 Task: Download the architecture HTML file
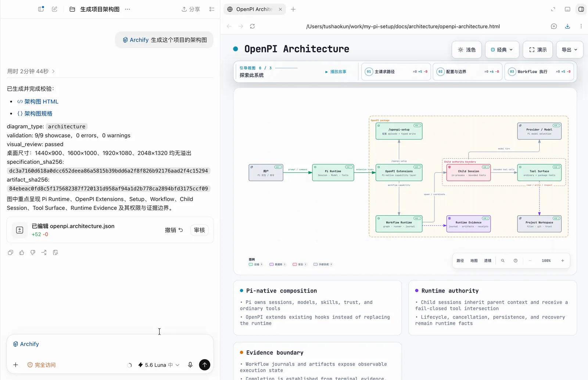coord(567,26)
